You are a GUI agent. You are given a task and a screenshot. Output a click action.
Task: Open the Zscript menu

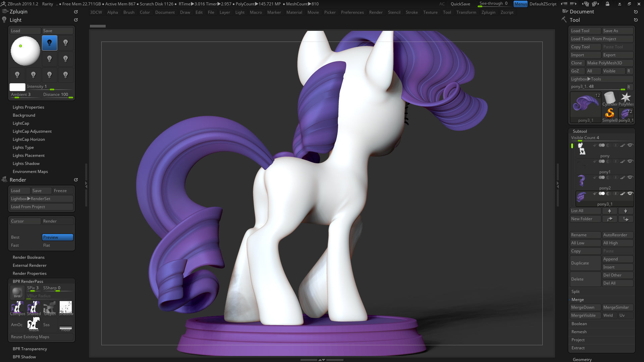point(507,12)
